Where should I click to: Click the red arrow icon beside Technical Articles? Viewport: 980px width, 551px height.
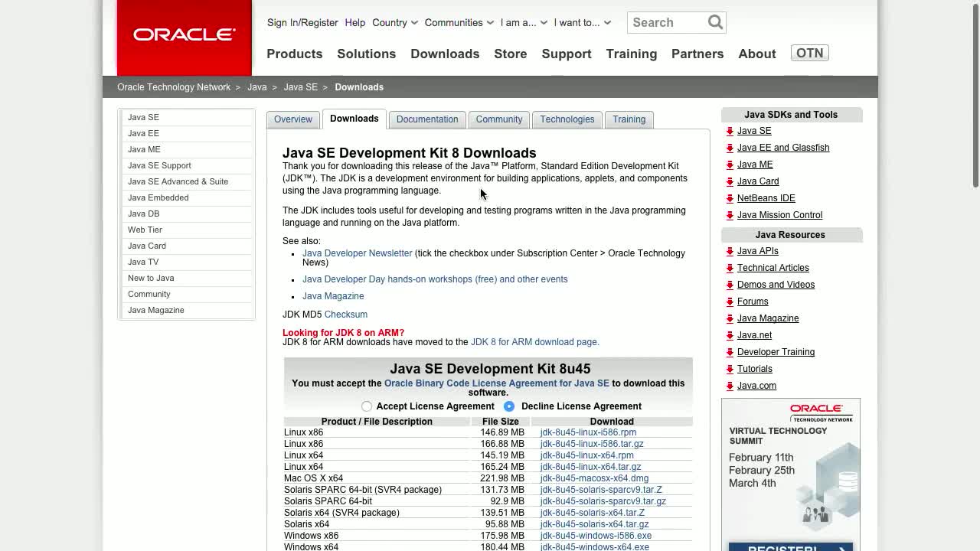(x=730, y=268)
